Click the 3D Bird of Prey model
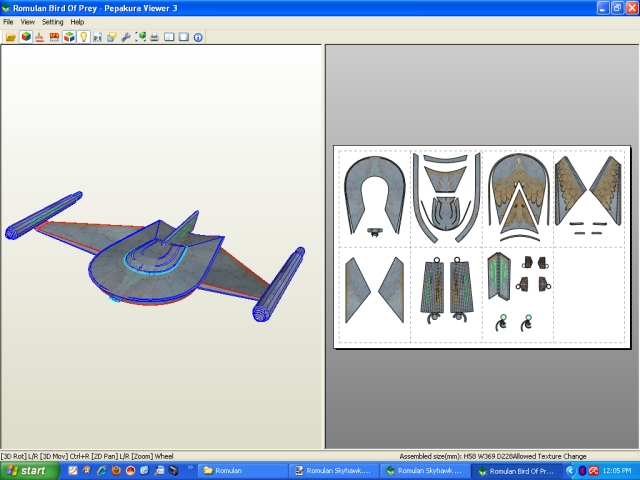The image size is (640, 480). coord(155,257)
